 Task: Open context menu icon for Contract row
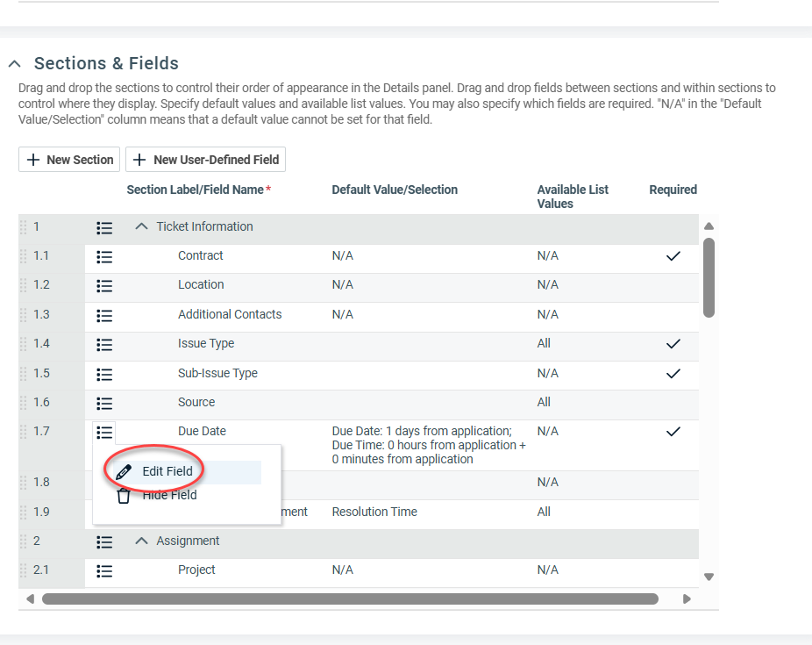(104, 256)
